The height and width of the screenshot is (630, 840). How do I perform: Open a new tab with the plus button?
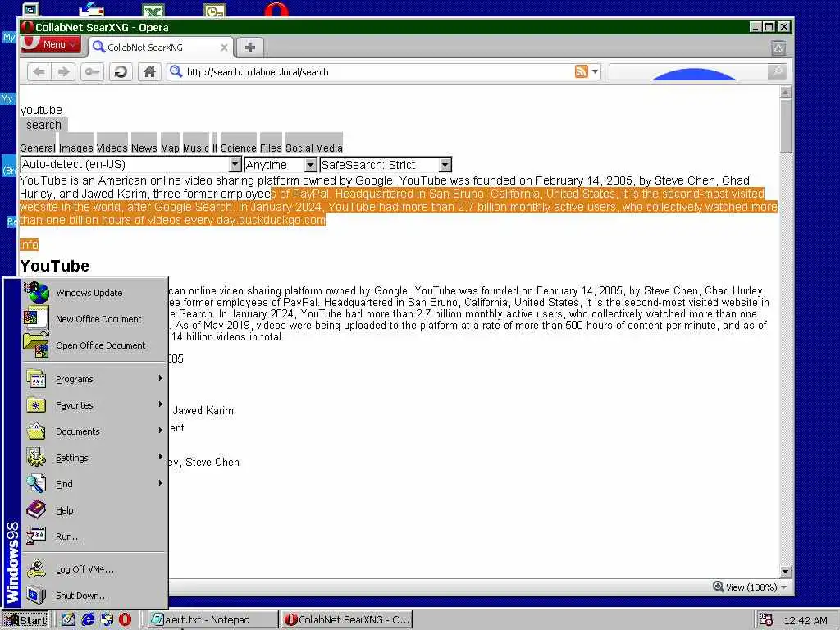249,47
